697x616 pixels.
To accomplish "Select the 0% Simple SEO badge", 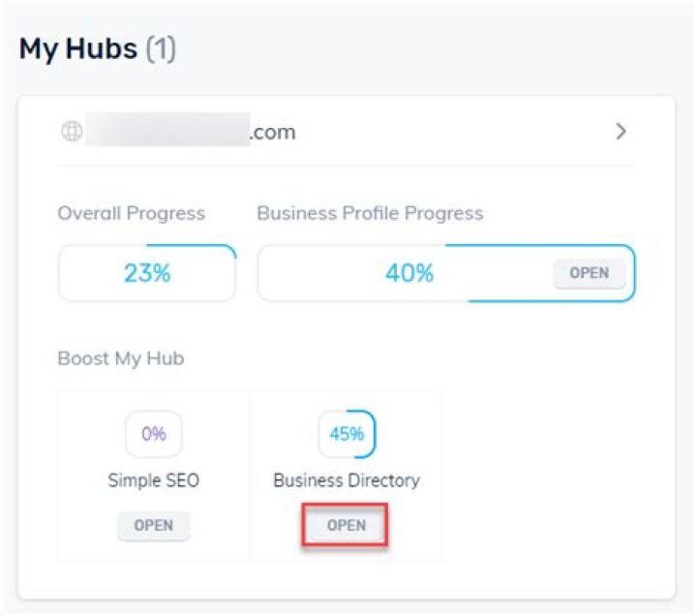I will 154,434.
